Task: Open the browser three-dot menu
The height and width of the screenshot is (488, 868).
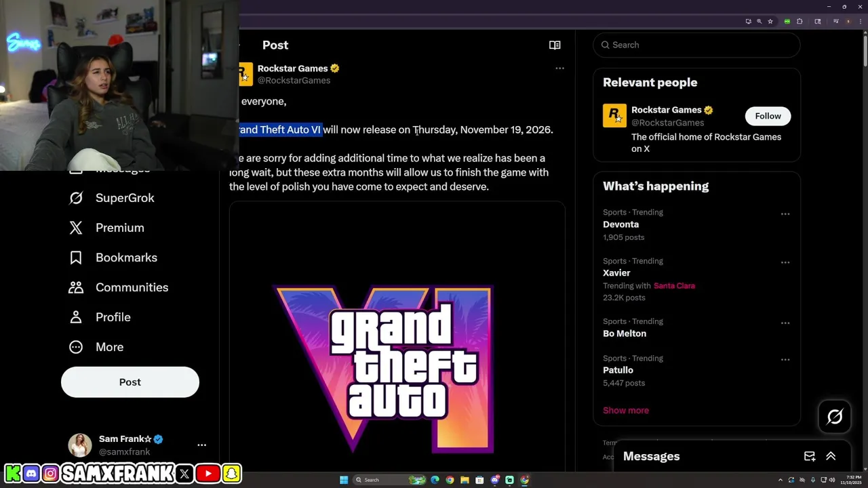Action: [x=861, y=21]
